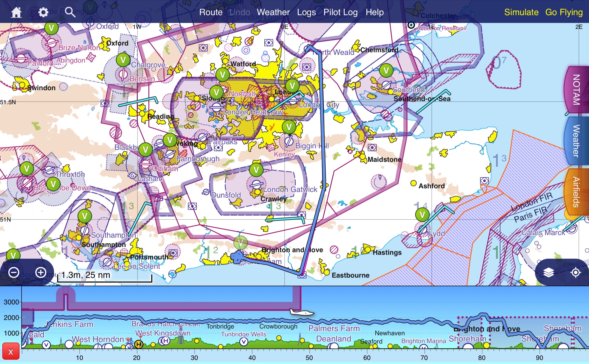The width and height of the screenshot is (589, 364).
Task: Zoom out with the minus button
Action: pos(14,273)
